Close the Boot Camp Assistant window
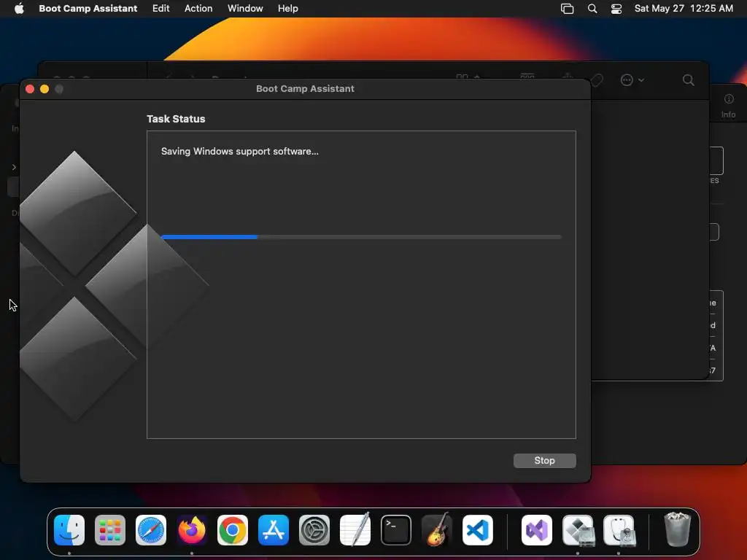 [x=29, y=89]
